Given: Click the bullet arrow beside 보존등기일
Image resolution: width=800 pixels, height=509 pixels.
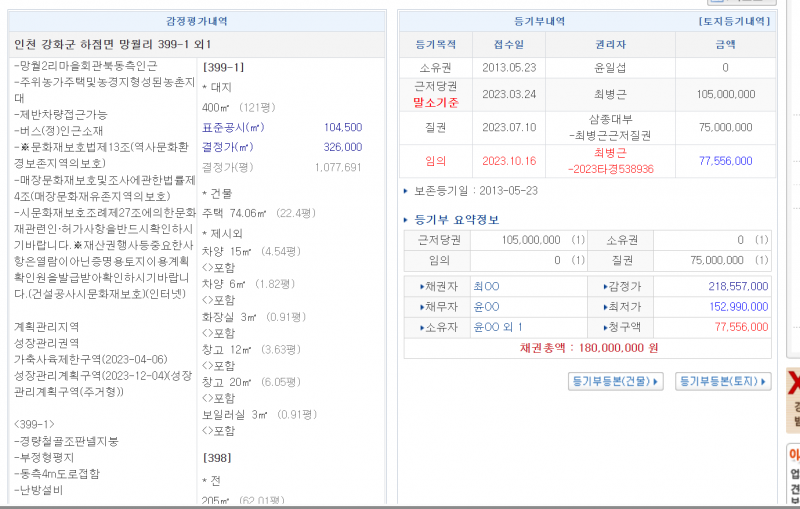Looking at the screenshot, I should pyautogui.click(x=405, y=190).
